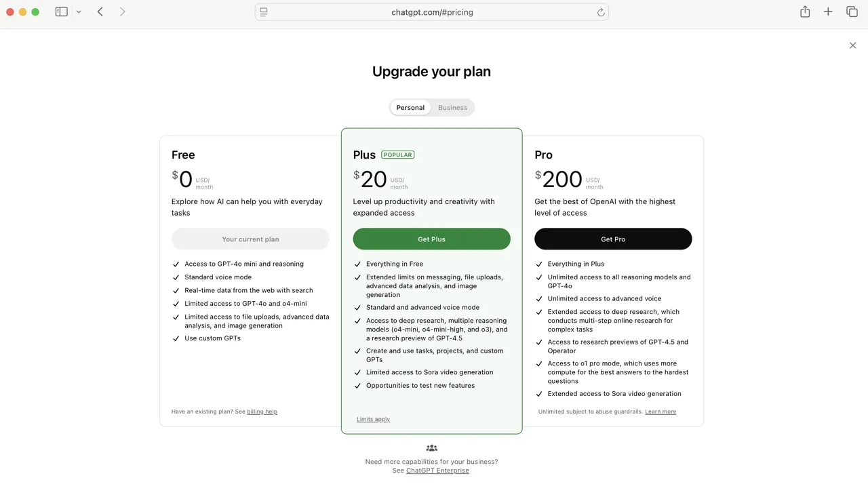
Task: Open the Limits apply link
Action: (373, 419)
